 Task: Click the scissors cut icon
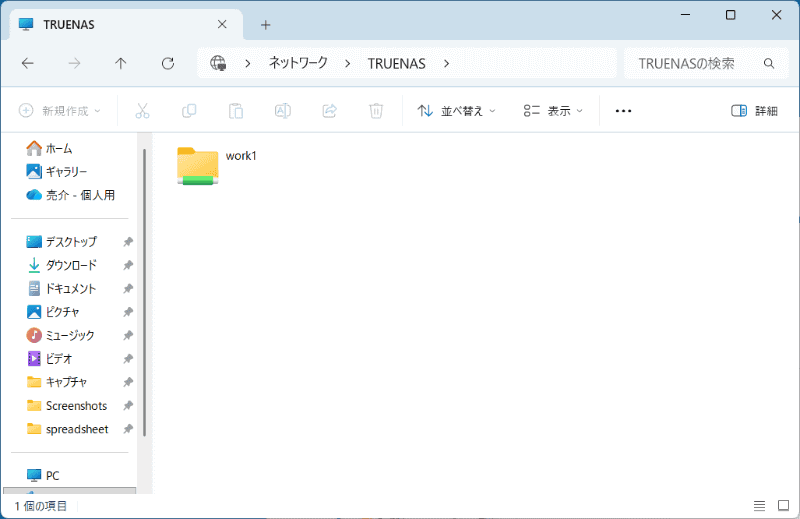click(x=142, y=111)
